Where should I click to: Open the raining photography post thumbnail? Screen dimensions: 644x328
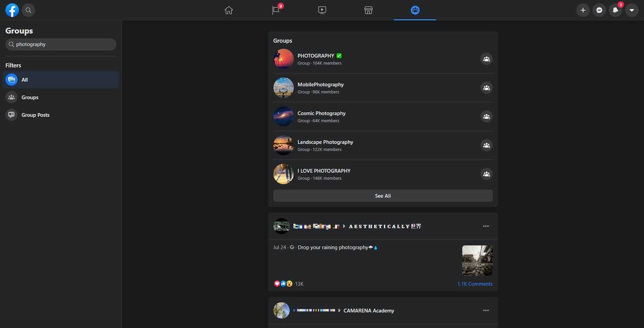click(x=477, y=261)
